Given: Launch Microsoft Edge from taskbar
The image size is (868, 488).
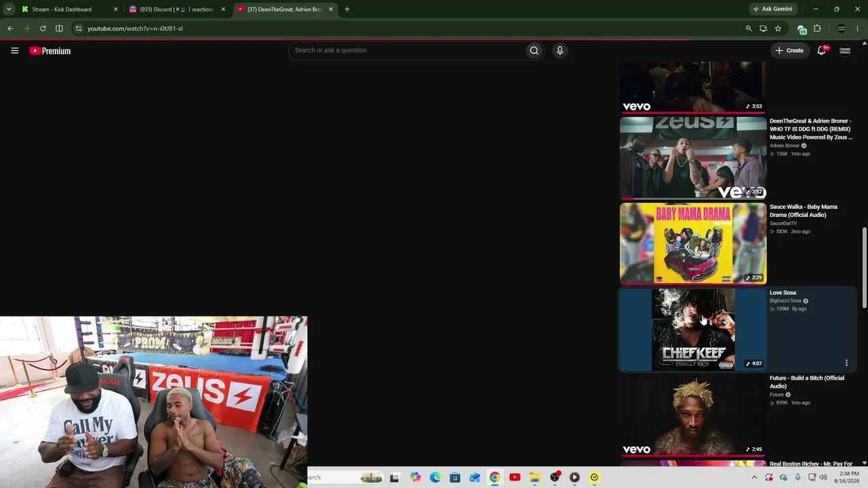Looking at the screenshot, I should pos(435,477).
